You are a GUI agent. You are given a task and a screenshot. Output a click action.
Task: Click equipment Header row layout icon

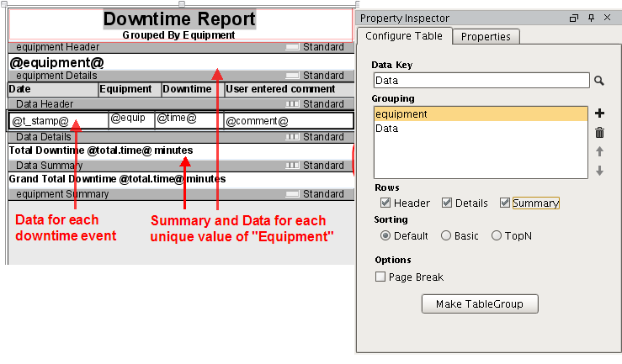coord(292,47)
